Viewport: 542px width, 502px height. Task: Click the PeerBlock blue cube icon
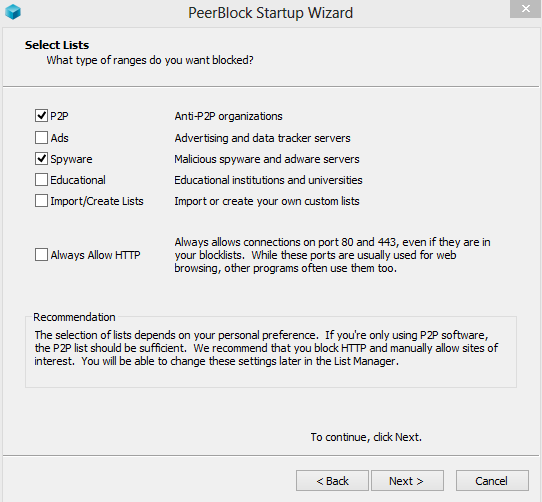[13, 12]
